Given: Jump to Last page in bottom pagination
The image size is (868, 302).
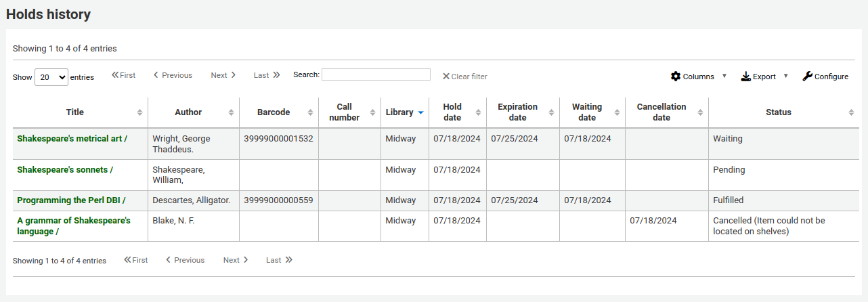Looking at the screenshot, I should (279, 260).
